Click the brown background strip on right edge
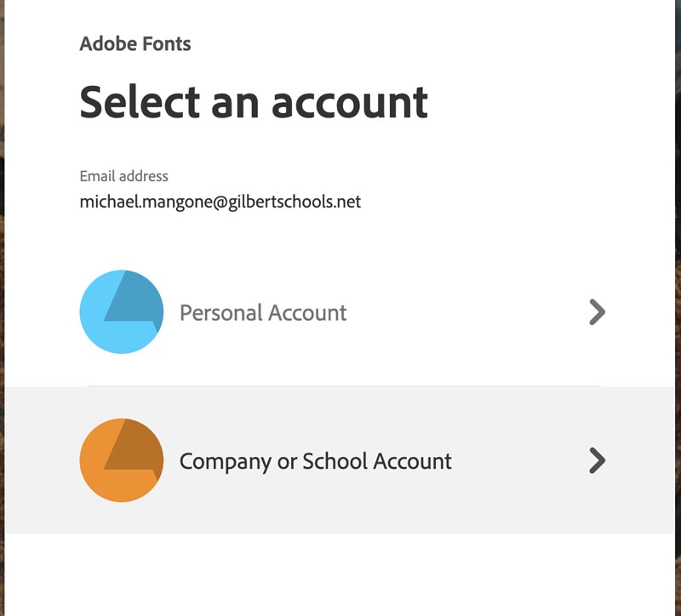 [677, 255]
